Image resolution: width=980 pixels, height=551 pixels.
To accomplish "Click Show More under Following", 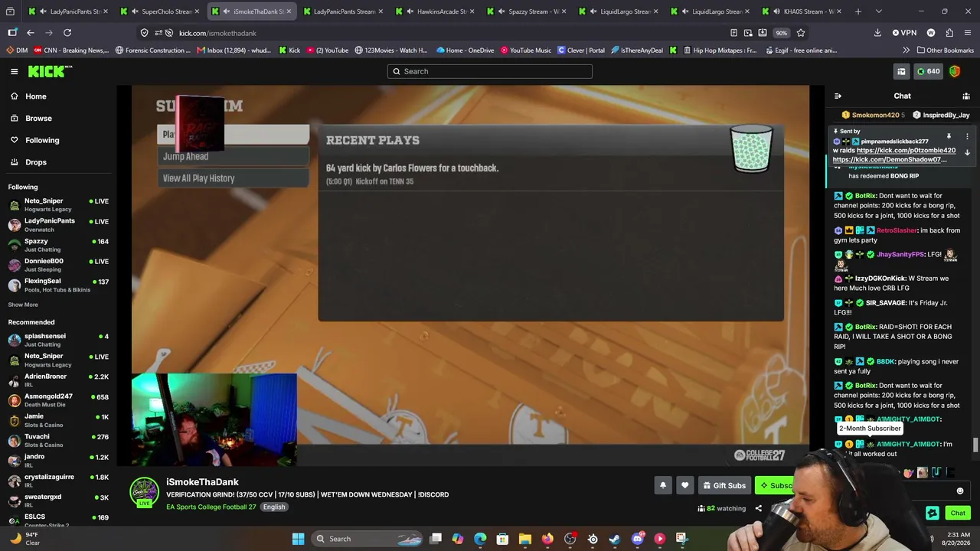I will [x=23, y=305].
